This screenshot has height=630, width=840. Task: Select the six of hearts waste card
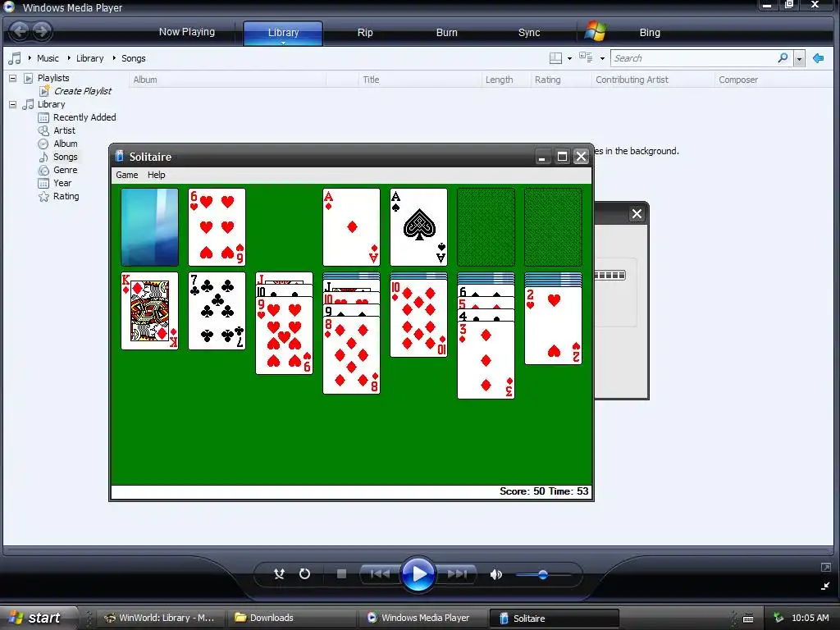[x=217, y=227]
